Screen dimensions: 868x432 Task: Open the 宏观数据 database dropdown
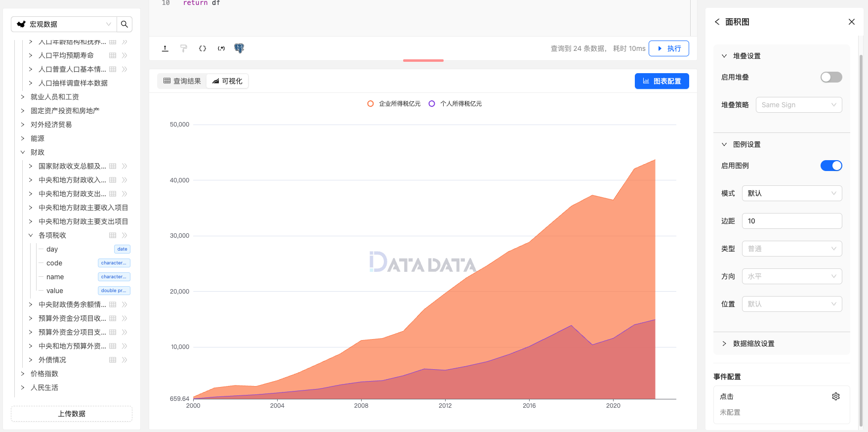tap(64, 24)
